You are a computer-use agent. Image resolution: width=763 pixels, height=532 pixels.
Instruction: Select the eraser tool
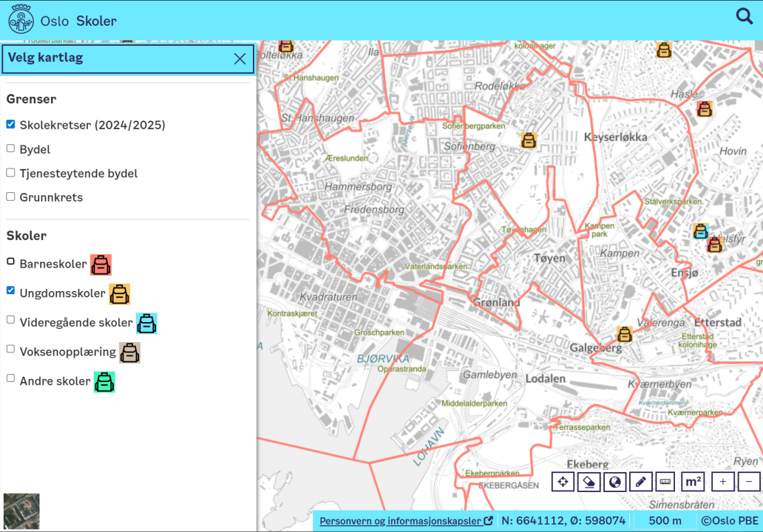(589, 482)
